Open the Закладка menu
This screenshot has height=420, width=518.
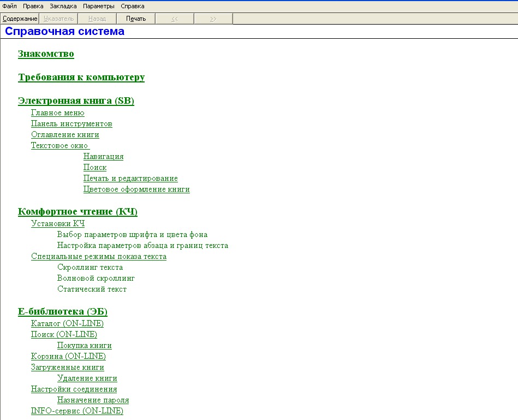[63, 6]
